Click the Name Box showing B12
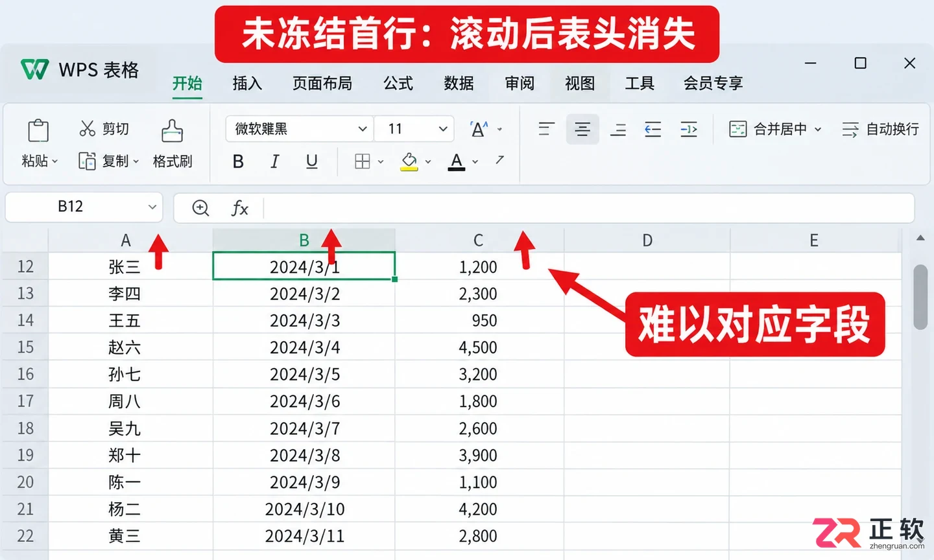This screenshot has width=934, height=560. click(84, 207)
